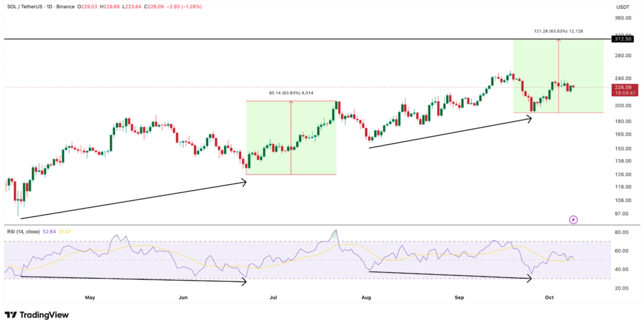Click the 51.47 RSI average value
The image size is (644, 327).
coord(65,231)
